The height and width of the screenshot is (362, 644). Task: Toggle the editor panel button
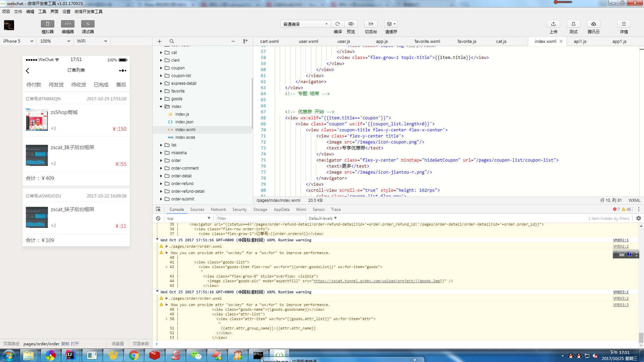(67, 24)
